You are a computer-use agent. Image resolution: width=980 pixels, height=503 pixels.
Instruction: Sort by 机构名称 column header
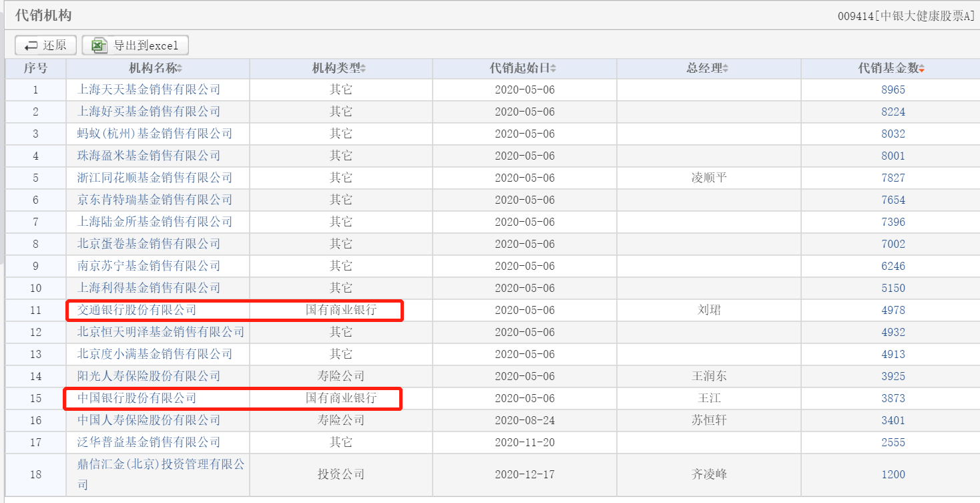[x=156, y=68]
